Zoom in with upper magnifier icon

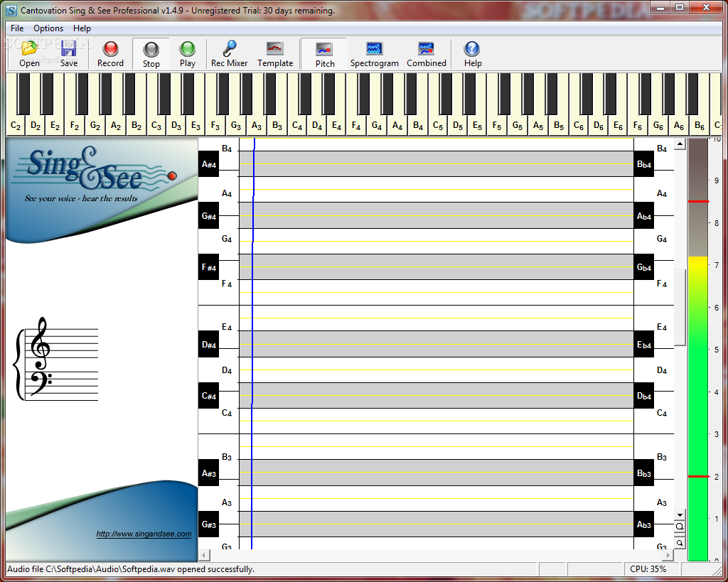[x=680, y=527]
